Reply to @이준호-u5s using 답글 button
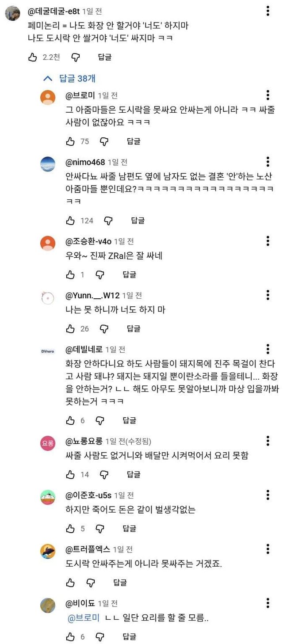 129,529
